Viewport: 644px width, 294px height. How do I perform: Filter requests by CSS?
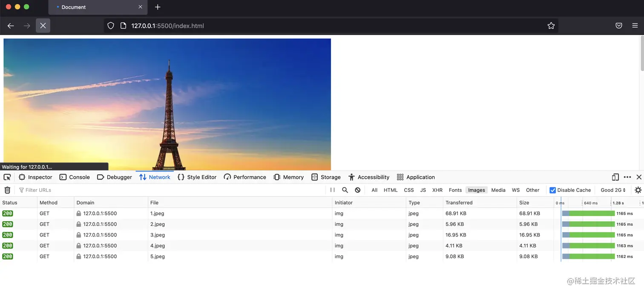pos(409,190)
